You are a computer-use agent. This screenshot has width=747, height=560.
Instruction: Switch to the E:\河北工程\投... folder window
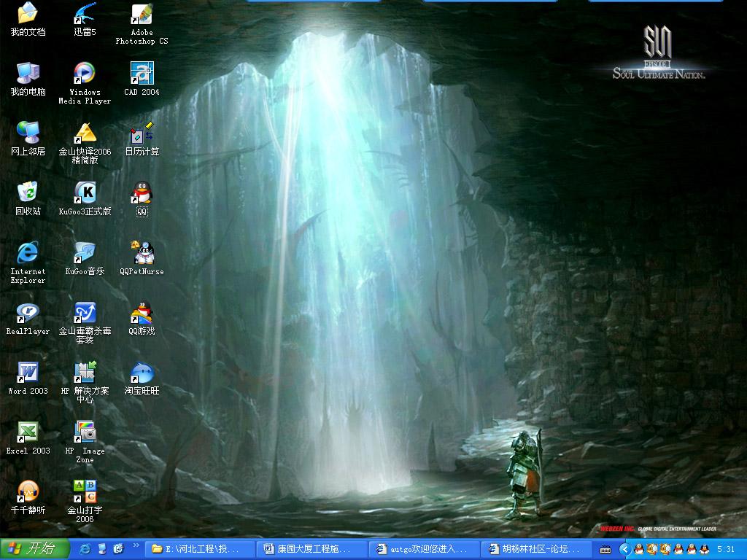tap(199, 549)
